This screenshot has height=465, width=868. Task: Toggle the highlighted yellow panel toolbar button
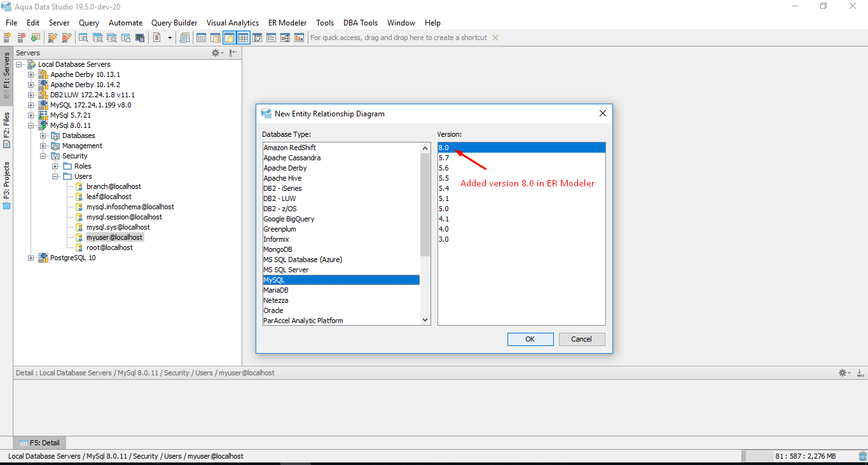coord(229,38)
